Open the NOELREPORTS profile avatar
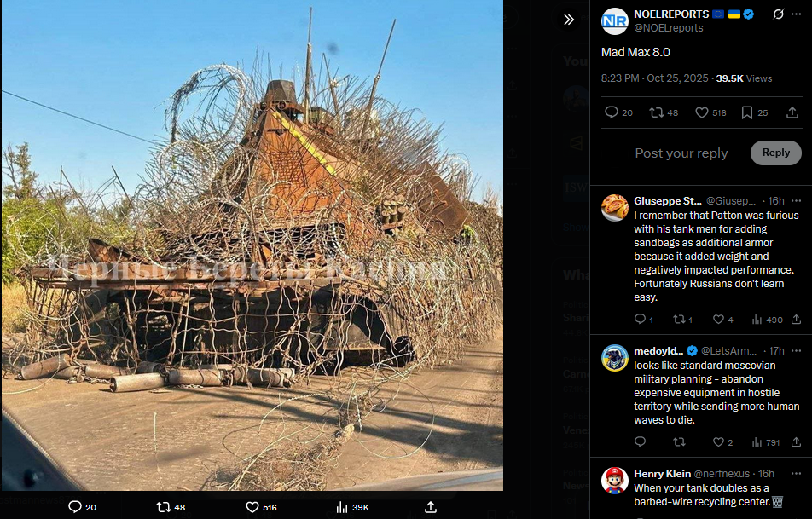812x519 pixels. click(x=615, y=21)
